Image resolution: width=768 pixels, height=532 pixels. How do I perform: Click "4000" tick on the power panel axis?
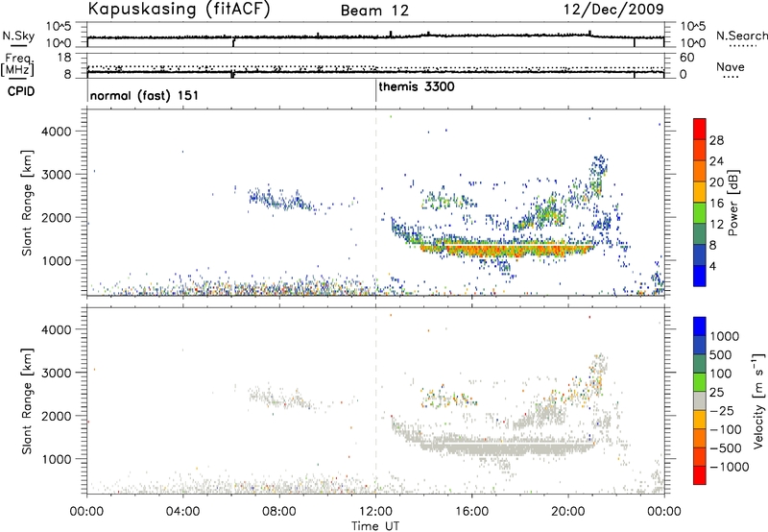[56, 132]
